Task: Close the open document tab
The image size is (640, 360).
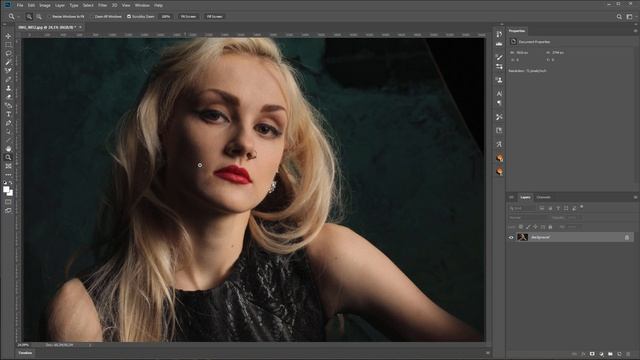Action: coord(80,27)
